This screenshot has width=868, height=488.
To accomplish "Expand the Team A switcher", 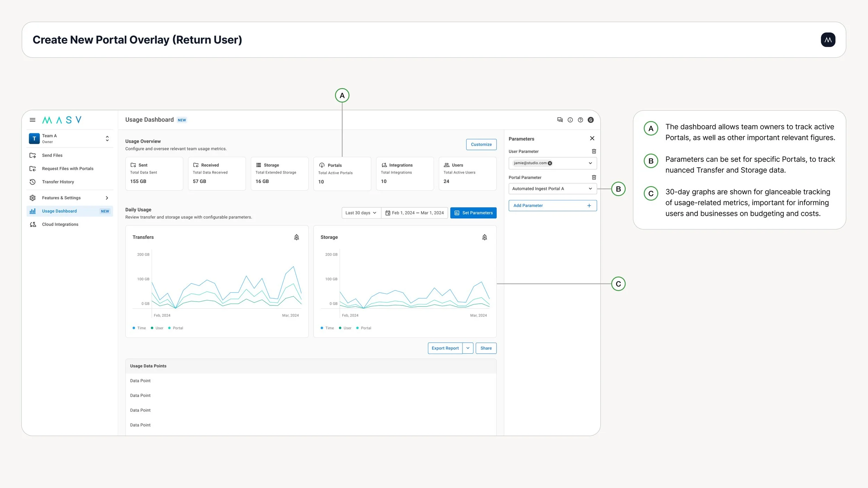I will click(107, 138).
